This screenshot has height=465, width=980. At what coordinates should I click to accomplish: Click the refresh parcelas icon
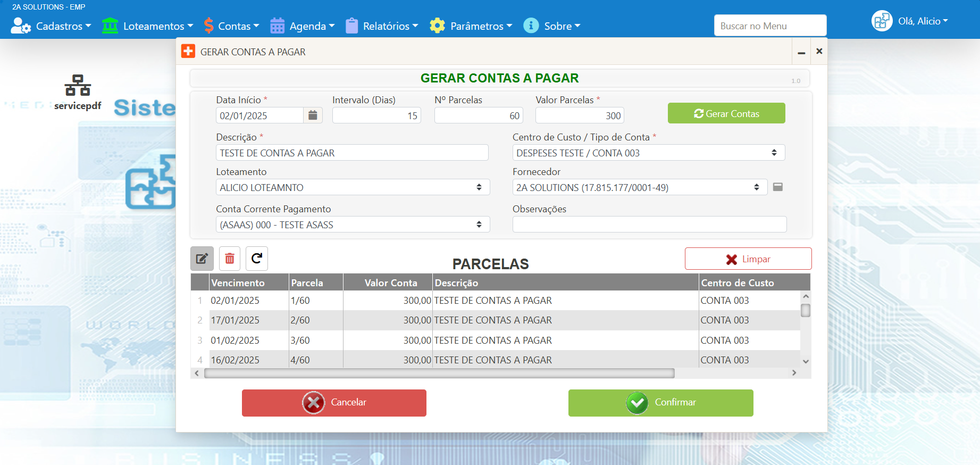tap(257, 259)
